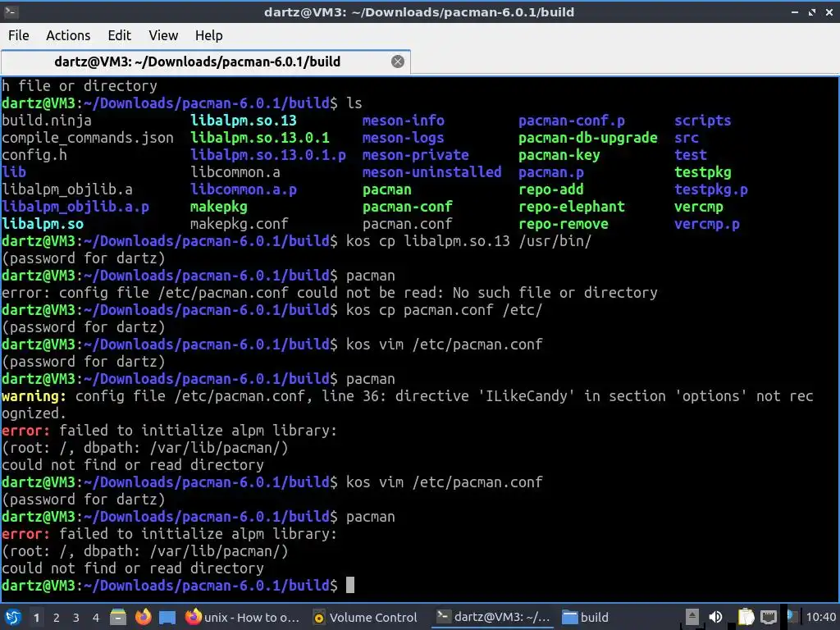Viewport: 840px width, 630px height.
Task: Click the show desktop icon
Action: (x=167, y=617)
